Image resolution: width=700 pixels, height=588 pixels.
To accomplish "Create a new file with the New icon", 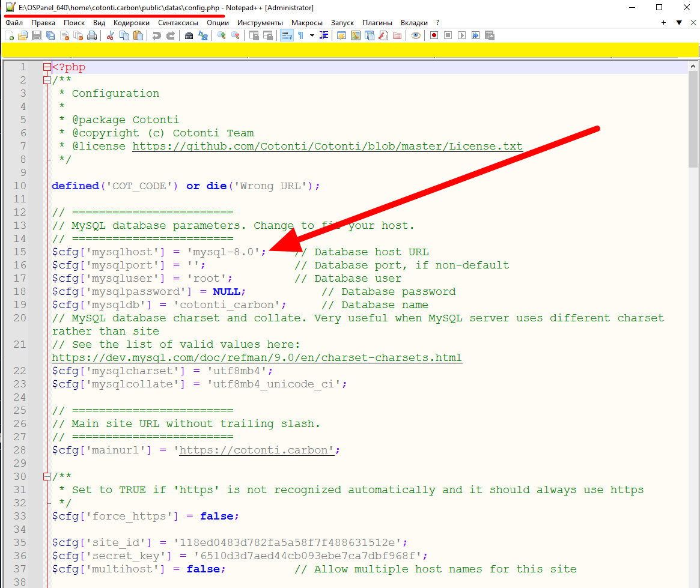I will click(x=9, y=35).
